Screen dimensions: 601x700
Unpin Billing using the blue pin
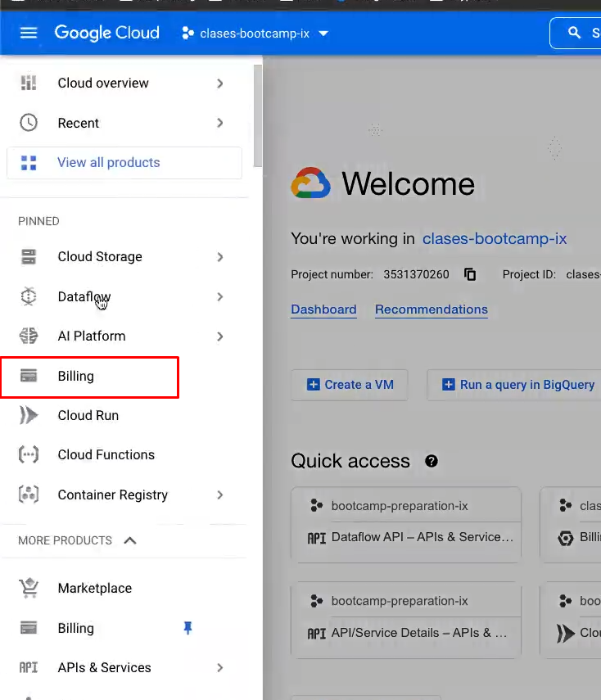[x=188, y=628]
